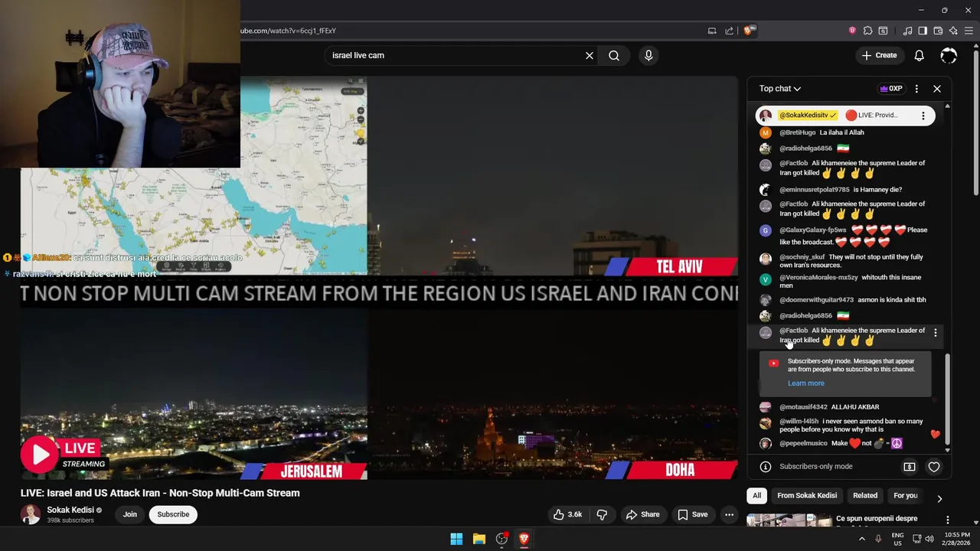Click the Share button under video

(x=642, y=514)
